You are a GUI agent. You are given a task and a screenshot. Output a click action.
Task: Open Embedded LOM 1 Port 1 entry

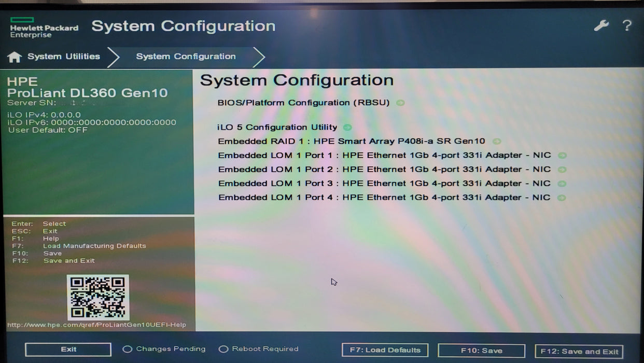tap(384, 155)
